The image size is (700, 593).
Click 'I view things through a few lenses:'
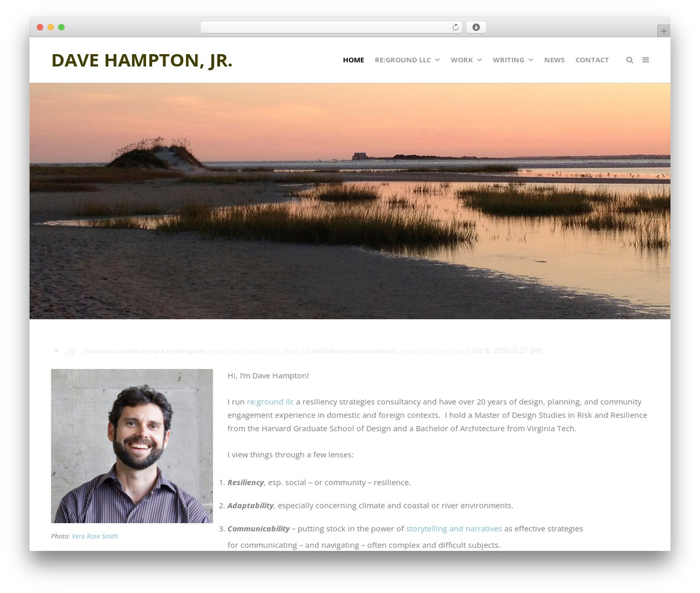[x=290, y=455]
